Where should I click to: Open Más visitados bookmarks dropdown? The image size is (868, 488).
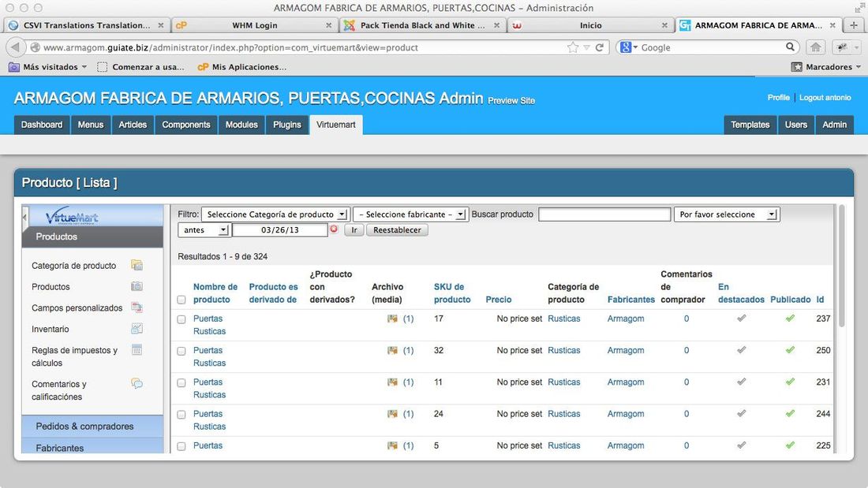point(48,66)
